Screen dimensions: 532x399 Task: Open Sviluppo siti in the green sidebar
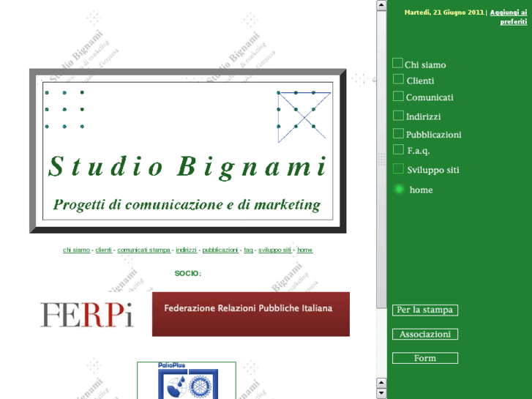click(433, 170)
